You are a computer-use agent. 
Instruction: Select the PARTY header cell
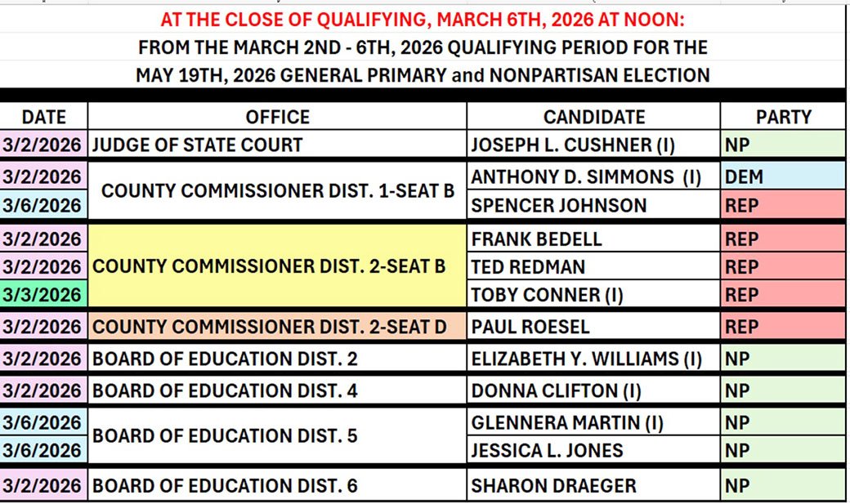(x=783, y=117)
